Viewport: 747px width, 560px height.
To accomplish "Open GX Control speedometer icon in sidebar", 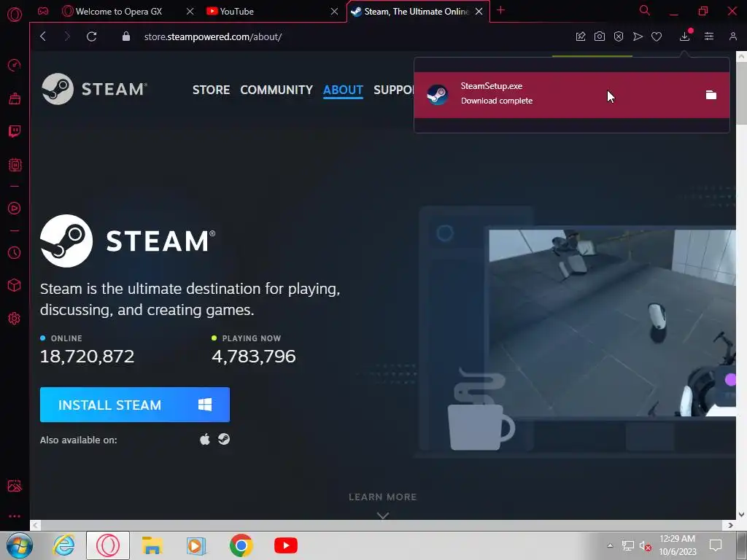I will 15,65.
